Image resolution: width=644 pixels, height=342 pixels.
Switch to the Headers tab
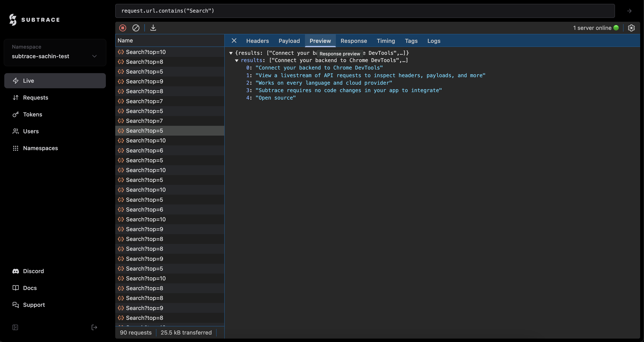pyautogui.click(x=258, y=41)
